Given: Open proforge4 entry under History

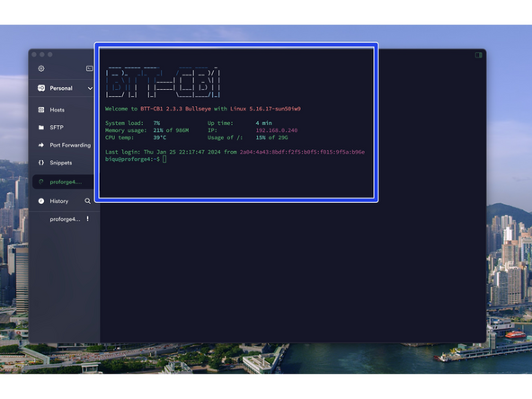Looking at the screenshot, I should point(65,219).
